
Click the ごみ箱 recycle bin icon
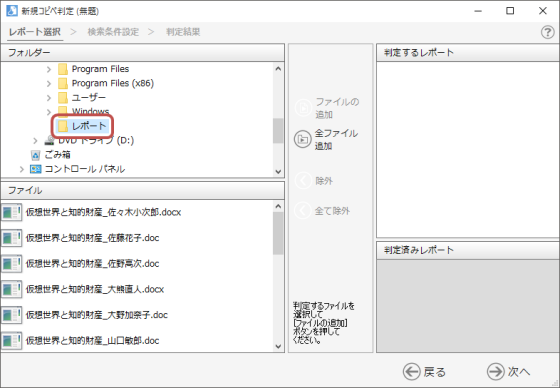(35, 155)
